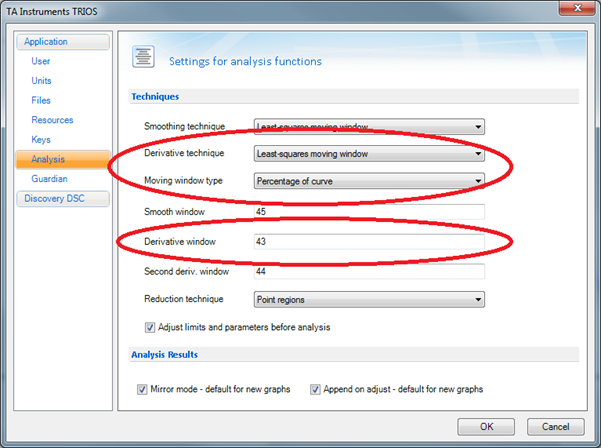Go to the Units settings page
Screen dimensions: 601x448
[41, 81]
